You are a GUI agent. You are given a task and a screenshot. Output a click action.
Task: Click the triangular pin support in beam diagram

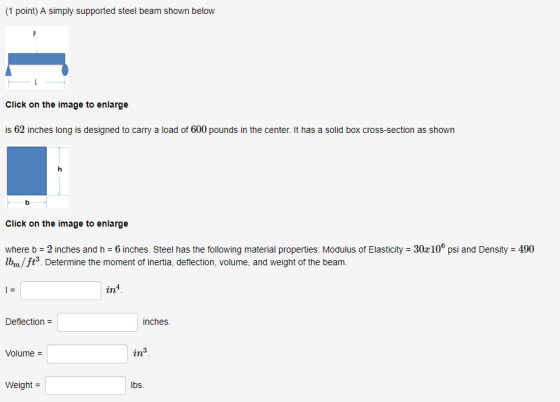coord(8,70)
